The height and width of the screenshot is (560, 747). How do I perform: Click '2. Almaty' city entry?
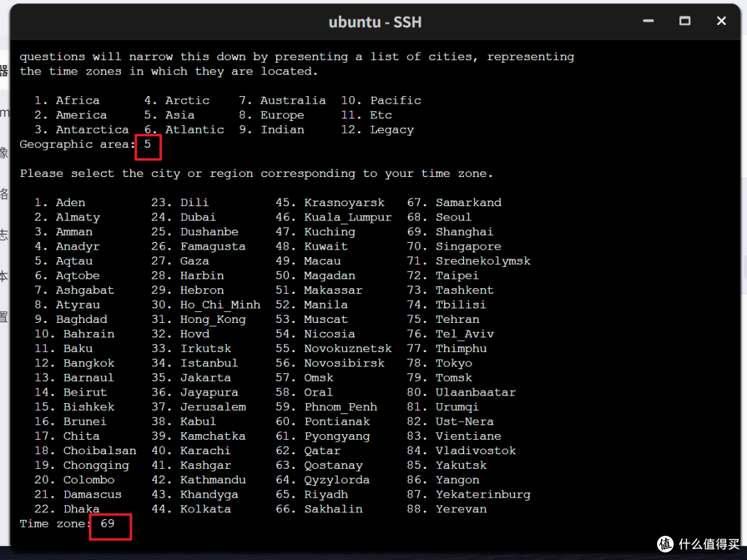66,217
